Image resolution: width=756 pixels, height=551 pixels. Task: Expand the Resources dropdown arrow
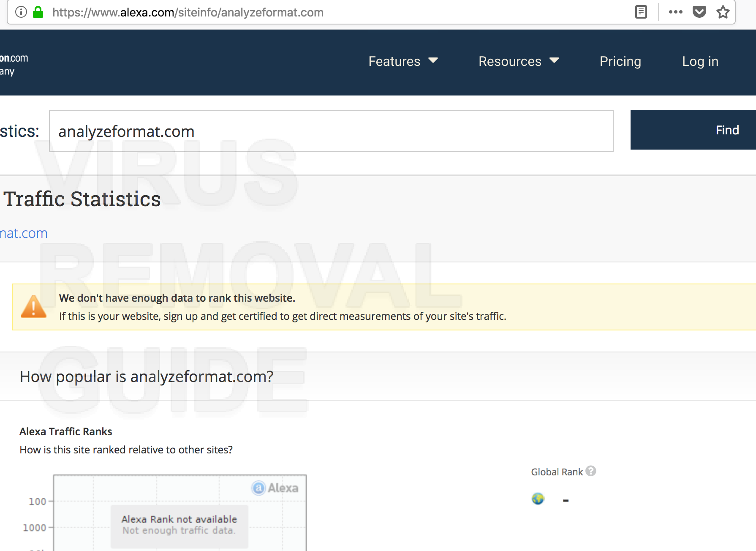[x=555, y=60]
